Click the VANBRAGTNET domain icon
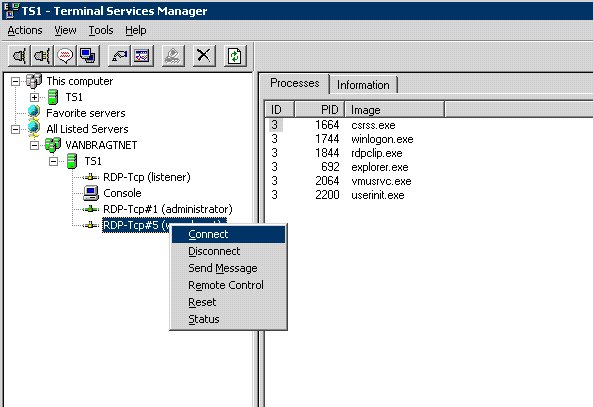 [53, 144]
